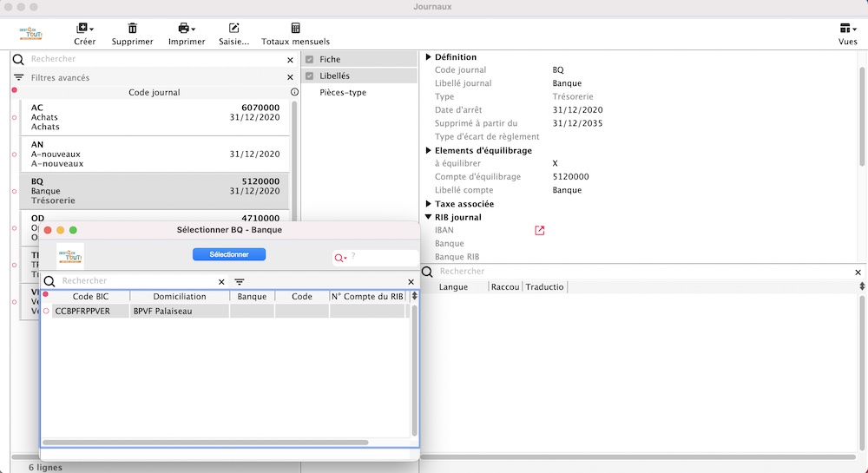Click the app logo in Journaux toolbar
Viewport: 868px width, 473px height.
[31, 34]
